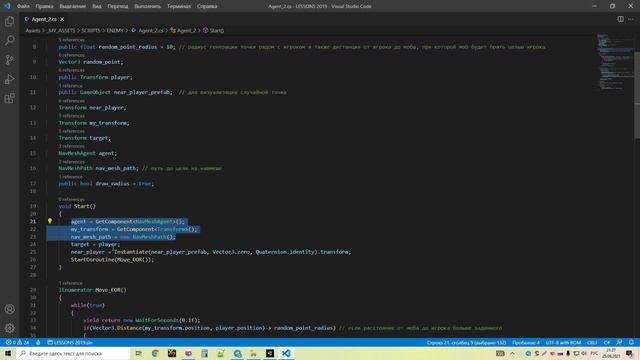Open the Справка menu
Viewport: 640px width, 360px height.
coord(207,6)
